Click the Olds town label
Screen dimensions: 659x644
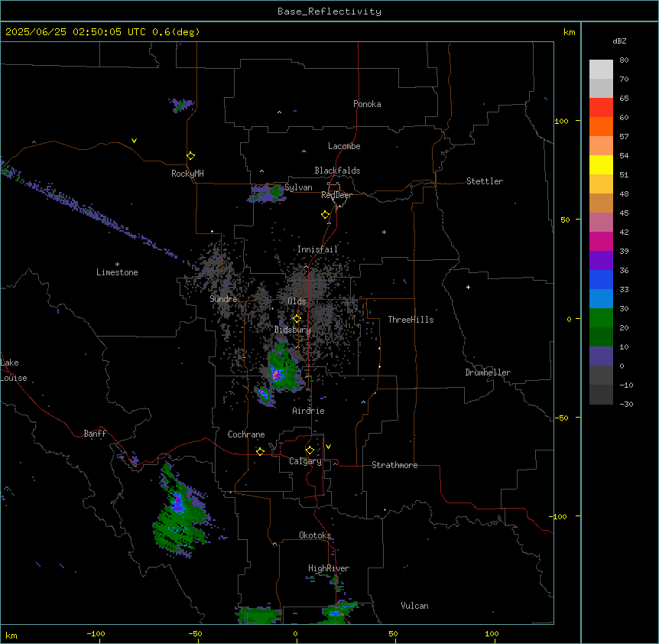coord(297,301)
